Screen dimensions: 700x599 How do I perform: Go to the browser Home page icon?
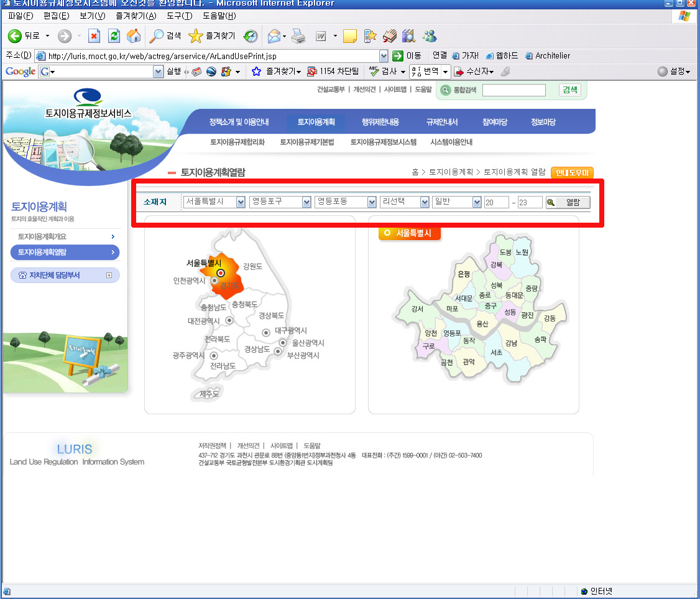pyautogui.click(x=134, y=36)
